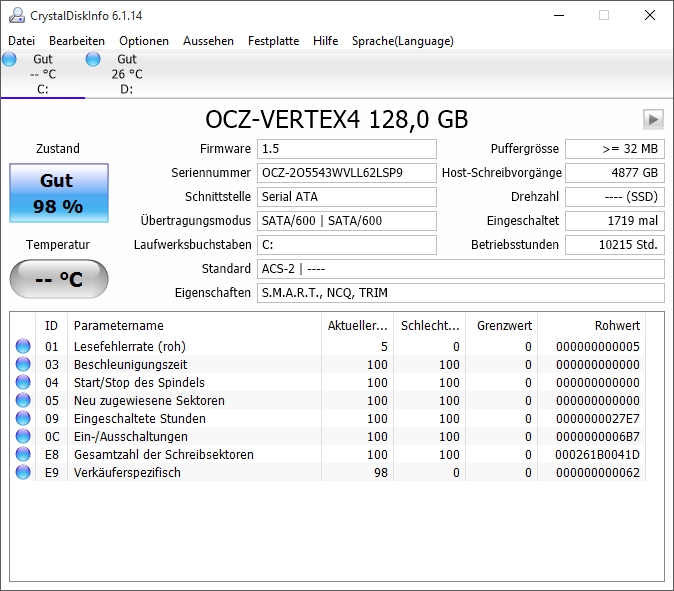Click status icon for Neu zugewiesene Sektoren

(x=23, y=400)
